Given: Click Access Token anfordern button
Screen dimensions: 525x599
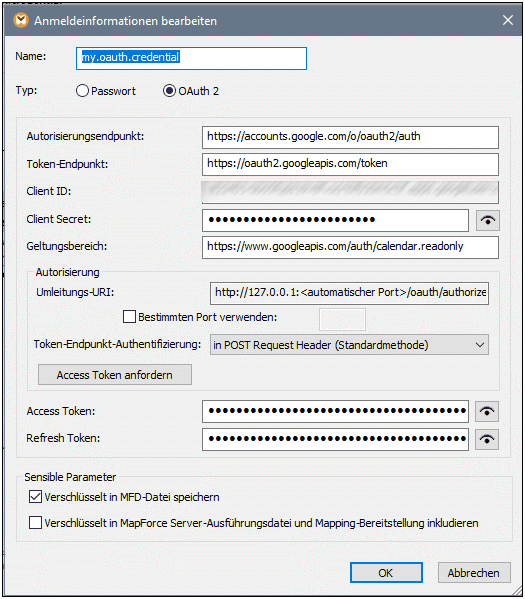Looking at the screenshot, I should pyautogui.click(x=115, y=374).
